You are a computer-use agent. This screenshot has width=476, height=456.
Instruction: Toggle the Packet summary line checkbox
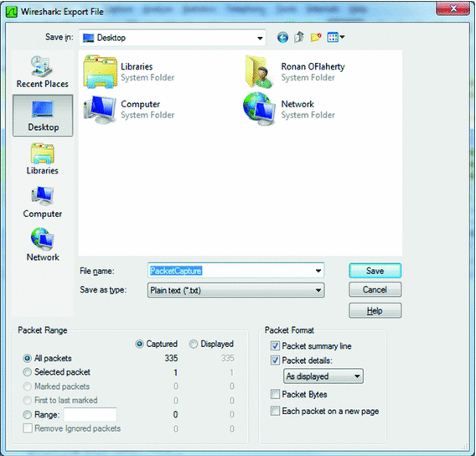point(275,346)
